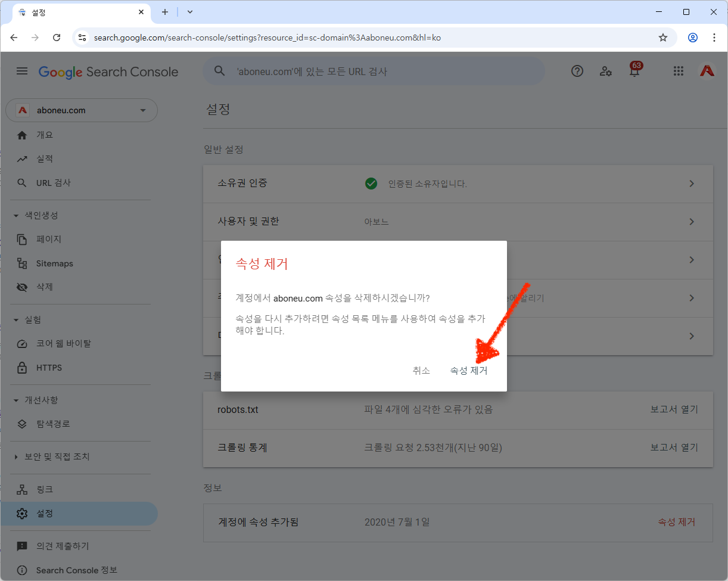Click the 링크 network icon
The width and height of the screenshot is (728, 581).
click(22, 490)
